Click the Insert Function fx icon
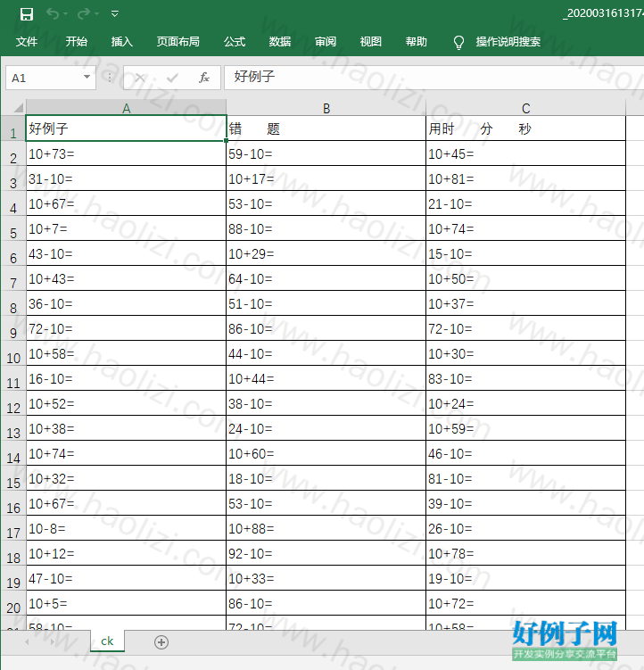Image resolution: width=644 pixels, height=670 pixels. coord(204,78)
